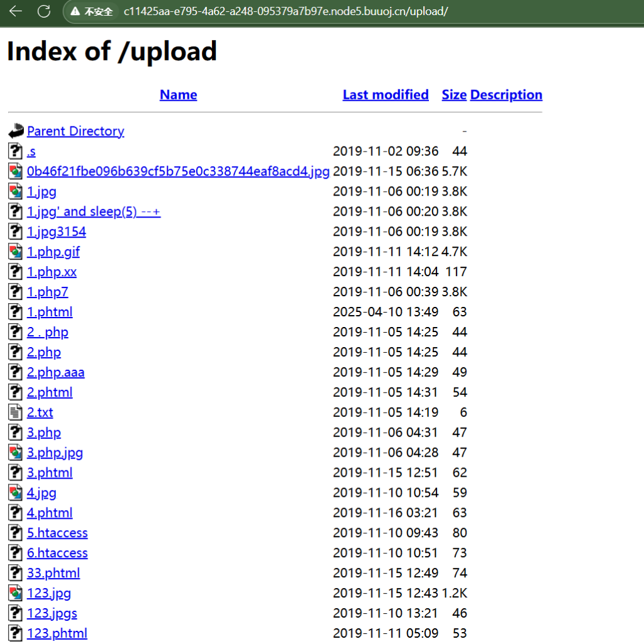Screen dimensions: 644x644
Task: Click the image icon beside 123.jpg
Action: 16,594
